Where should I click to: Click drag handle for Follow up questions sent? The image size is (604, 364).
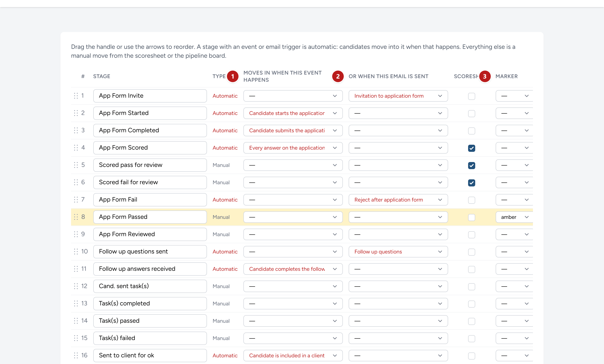click(76, 251)
